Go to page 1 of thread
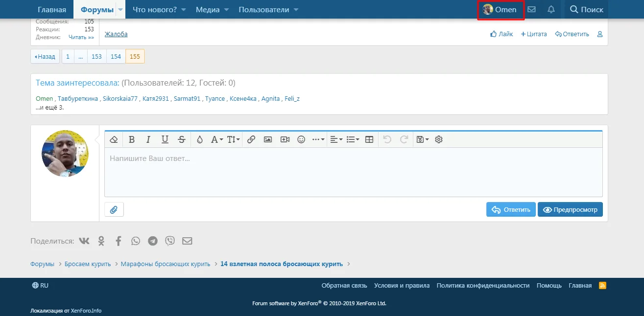The image size is (644, 316). pyautogui.click(x=68, y=56)
